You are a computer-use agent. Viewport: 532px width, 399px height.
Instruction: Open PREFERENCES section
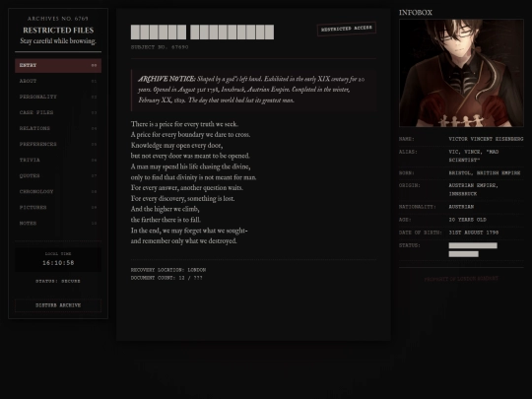pos(58,144)
